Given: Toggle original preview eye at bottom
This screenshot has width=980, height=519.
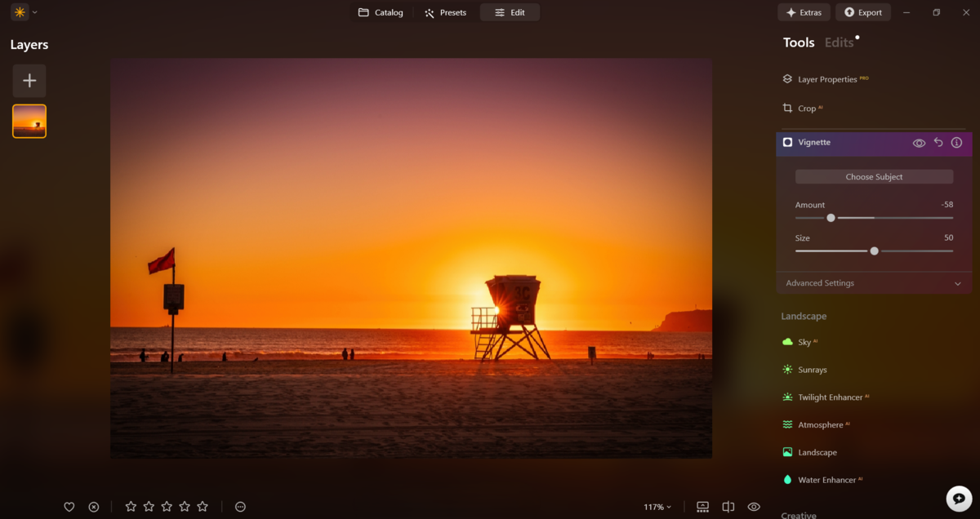Looking at the screenshot, I should tap(754, 507).
